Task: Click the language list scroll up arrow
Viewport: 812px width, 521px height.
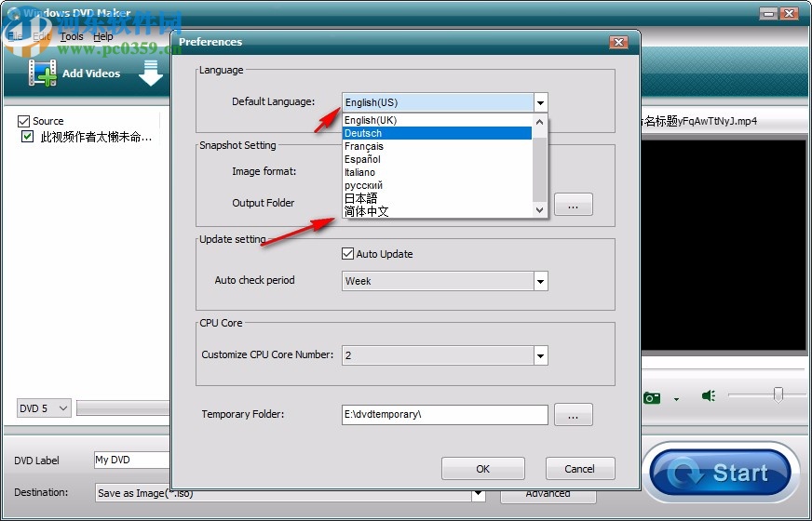Action: (539, 122)
